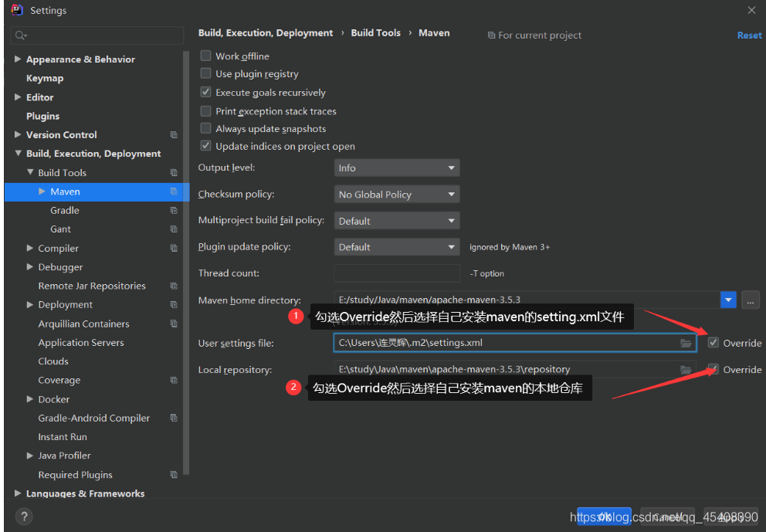This screenshot has height=532, width=766.
Task: Click the search icon in settings search box
Action: (21, 36)
